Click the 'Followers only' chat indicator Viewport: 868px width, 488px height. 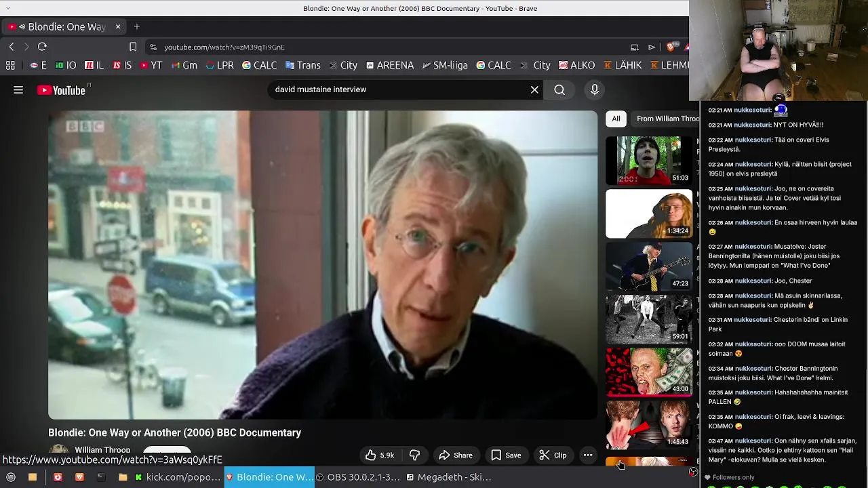(729, 477)
